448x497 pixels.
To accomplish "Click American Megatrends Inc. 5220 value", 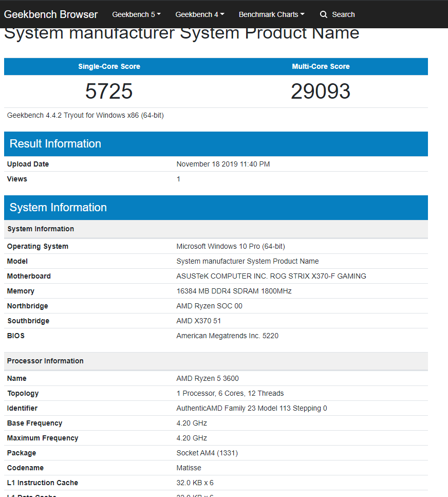I will [x=228, y=336].
